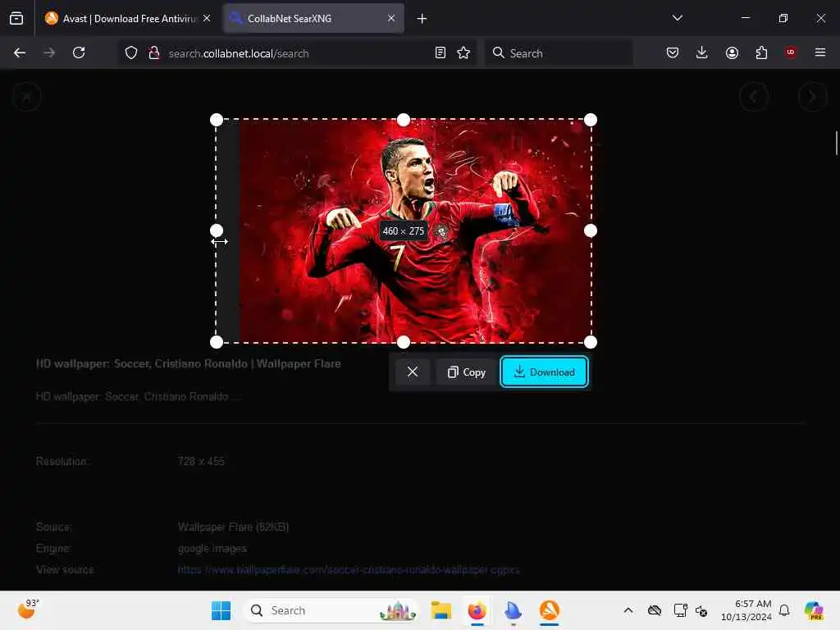Open Save to Pocket

(673, 53)
